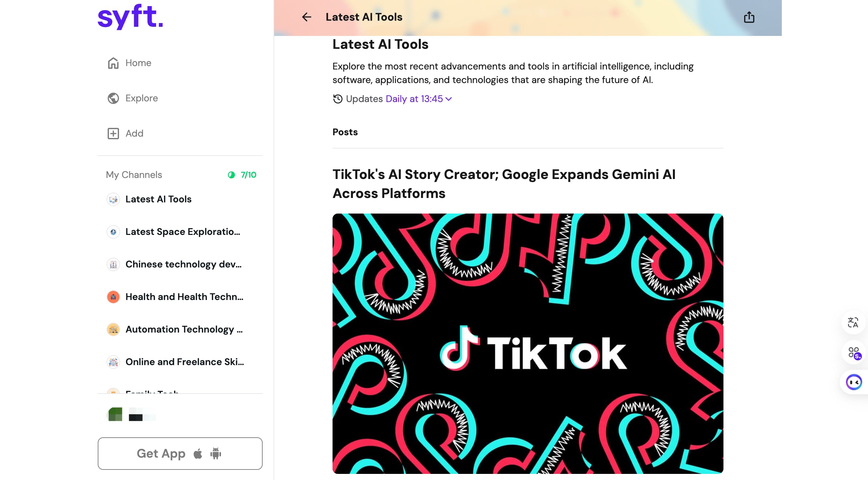Click the Add plus-square icon
The width and height of the screenshot is (868, 480).
pyautogui.click(x=113, y=134)
